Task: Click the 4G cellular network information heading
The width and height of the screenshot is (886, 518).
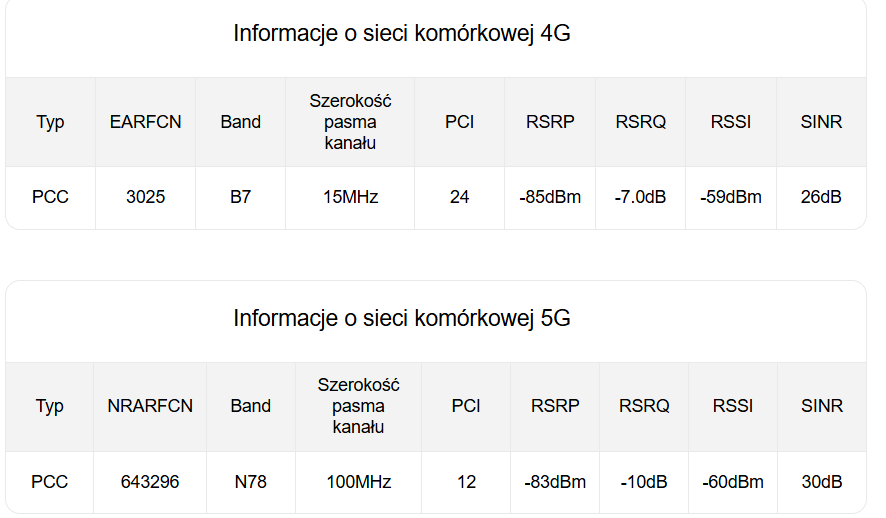Action: click(x=401, y=33)
